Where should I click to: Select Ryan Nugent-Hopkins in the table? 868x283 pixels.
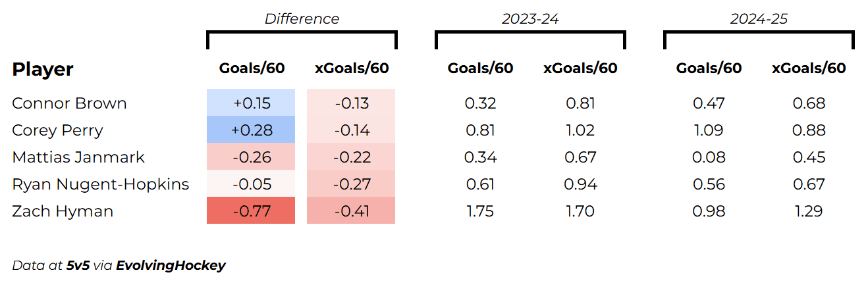tap(100, 184)
